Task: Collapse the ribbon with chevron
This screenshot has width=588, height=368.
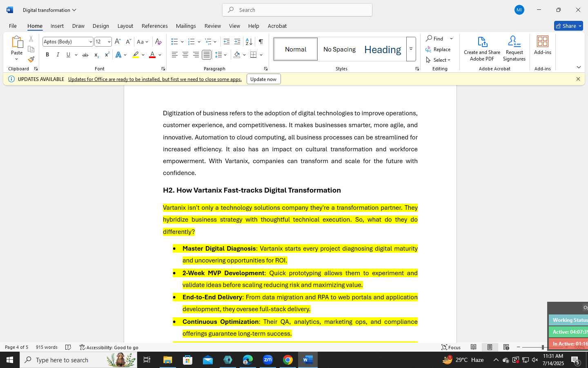Action: click(579, 67)
